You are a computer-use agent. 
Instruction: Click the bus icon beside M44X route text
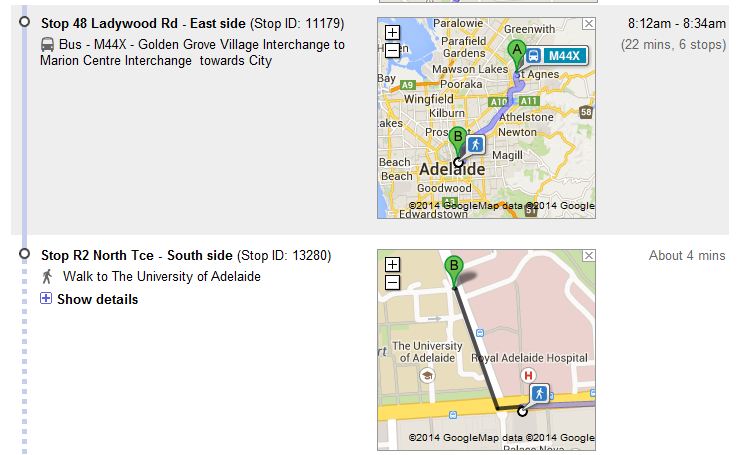point(48,44)
